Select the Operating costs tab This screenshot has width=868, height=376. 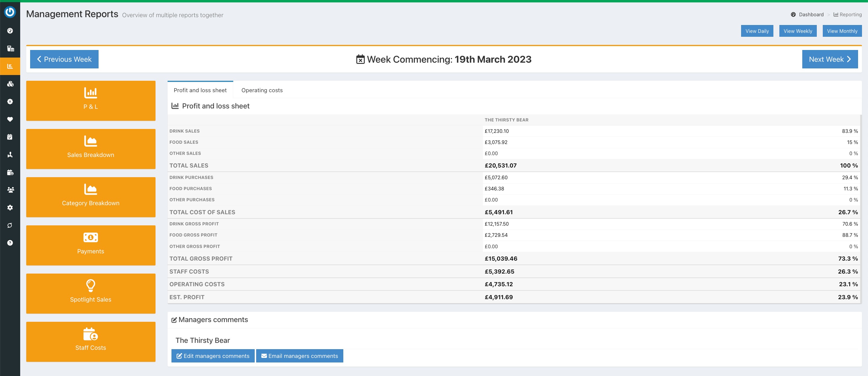coord(262,90)
